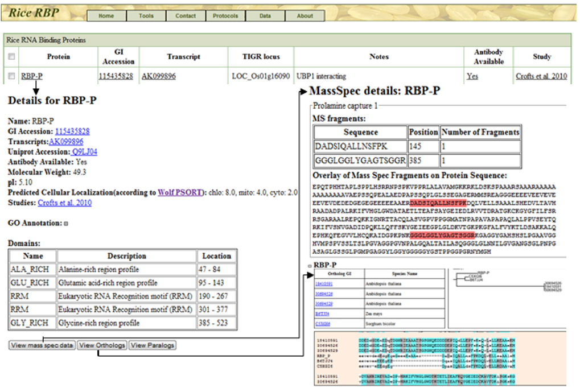This screenshot has height=392, width=580.
Task: Visit the Wolf PSORT link
Action: tap(180, 192)
